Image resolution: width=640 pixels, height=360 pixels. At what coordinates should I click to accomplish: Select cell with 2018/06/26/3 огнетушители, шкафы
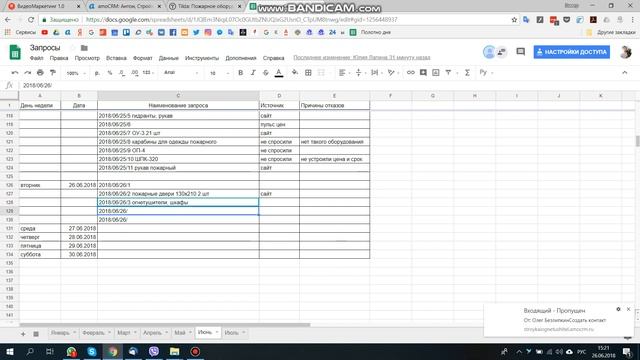[178, 202]
